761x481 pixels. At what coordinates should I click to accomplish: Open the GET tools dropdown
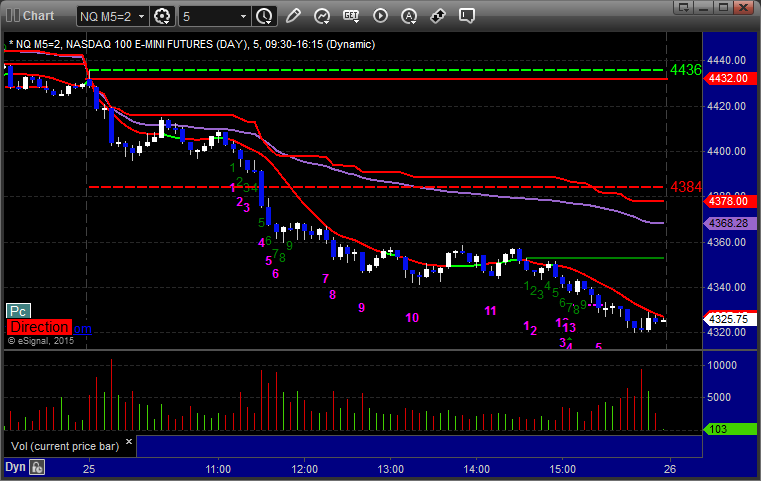point(351,16)
